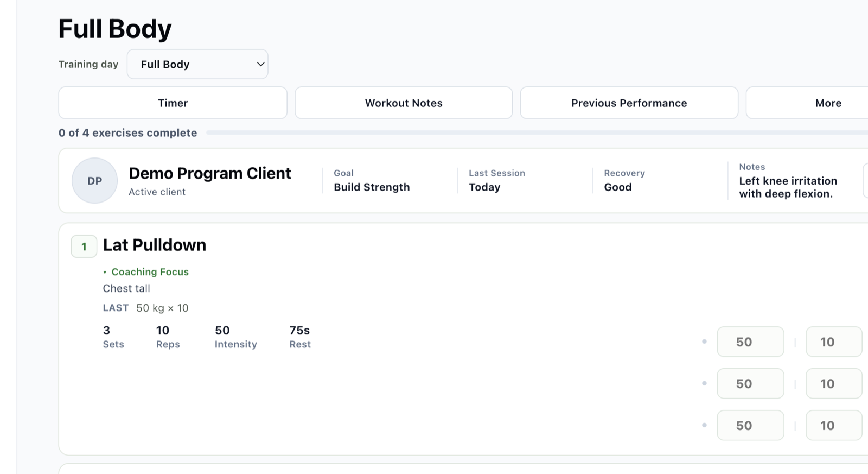Viewport: 868px width, 474px height.
Task: Click the exercise number 1 badge
Action: click(x=84, y=247)
